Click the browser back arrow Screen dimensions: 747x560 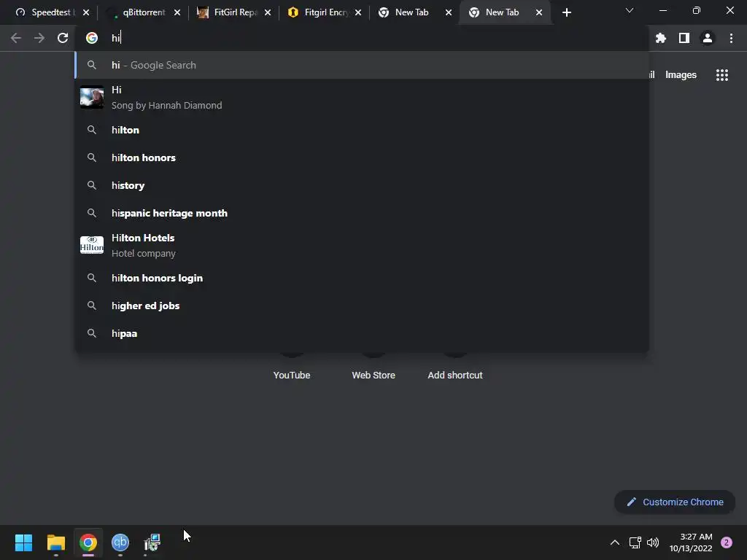click(16, 38)
